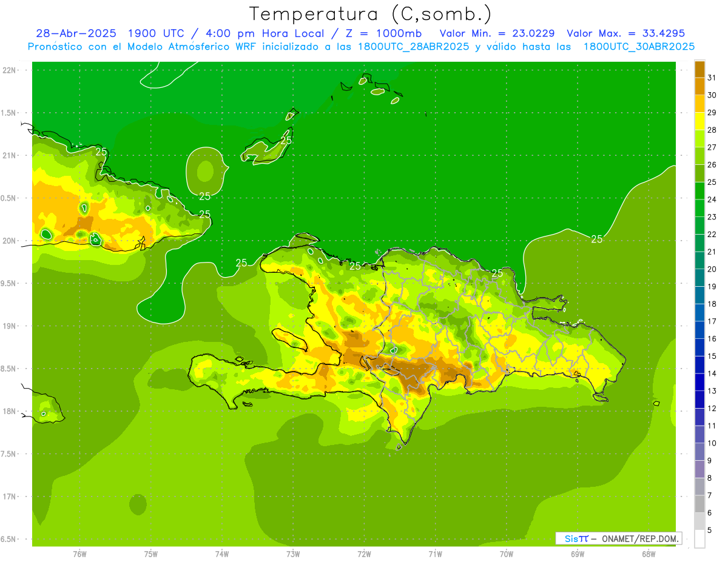Click the '73W' longitude axis label
The width and height of the screenshot is (728, 562).
293,554
